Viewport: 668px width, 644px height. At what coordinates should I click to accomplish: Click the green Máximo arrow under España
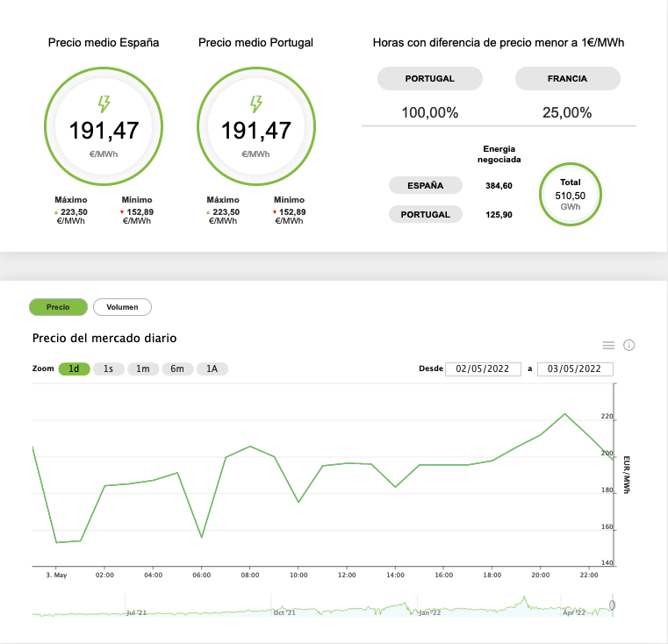click(56, 212)
